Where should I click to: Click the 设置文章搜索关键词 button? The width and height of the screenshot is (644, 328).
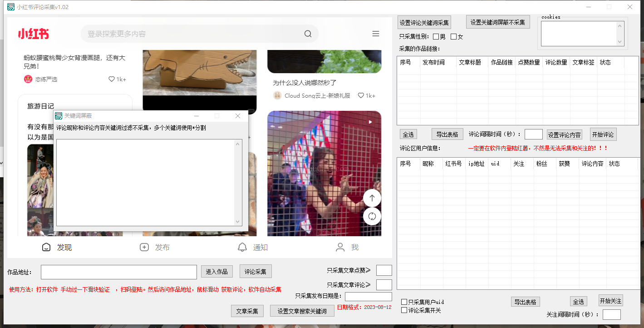click(302, 311)
